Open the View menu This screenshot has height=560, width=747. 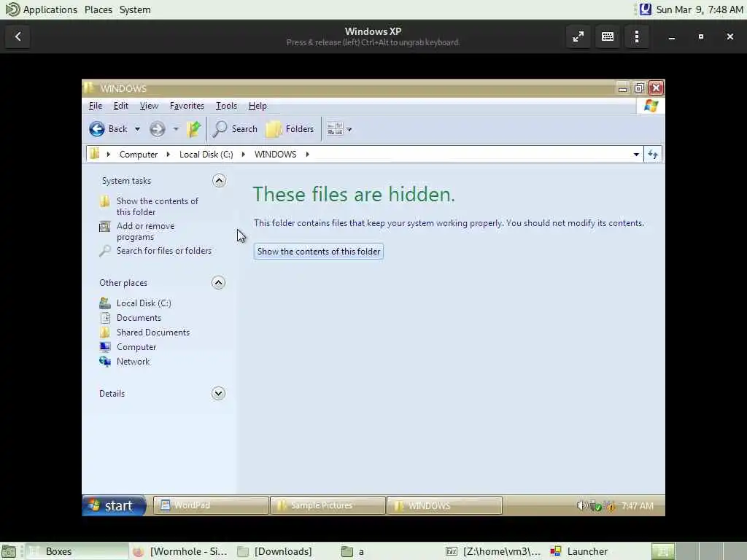[149, 106]
